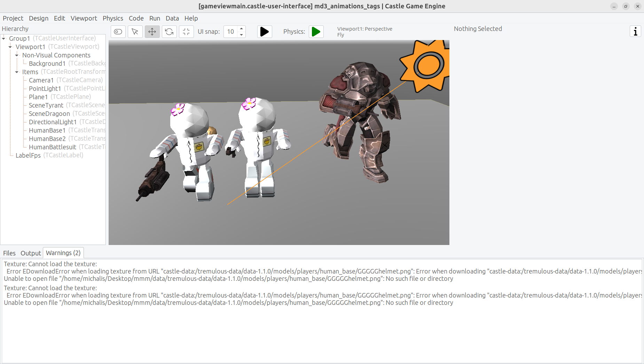This screenshot has width=644, height=364.
Task: Select SceneTyrant in the hierarchy
Action: pyautogui.click(x=46, y=105)
